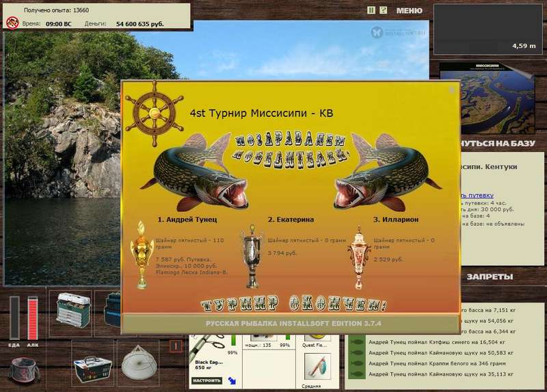Open help with the question mark icon
The width and height of the screenshot is (547, 392).
pyautogui.click(x=383, y=10)
